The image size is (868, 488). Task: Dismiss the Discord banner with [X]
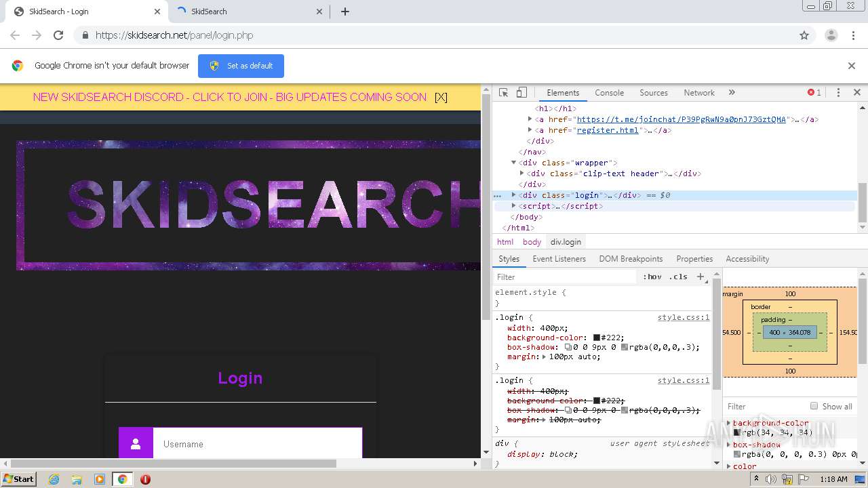(x=441, y=97)
